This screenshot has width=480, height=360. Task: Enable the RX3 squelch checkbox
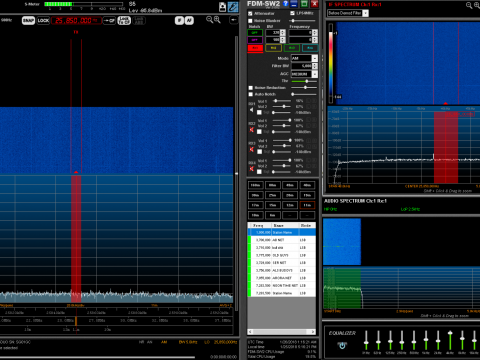click(x=259, y=152)
